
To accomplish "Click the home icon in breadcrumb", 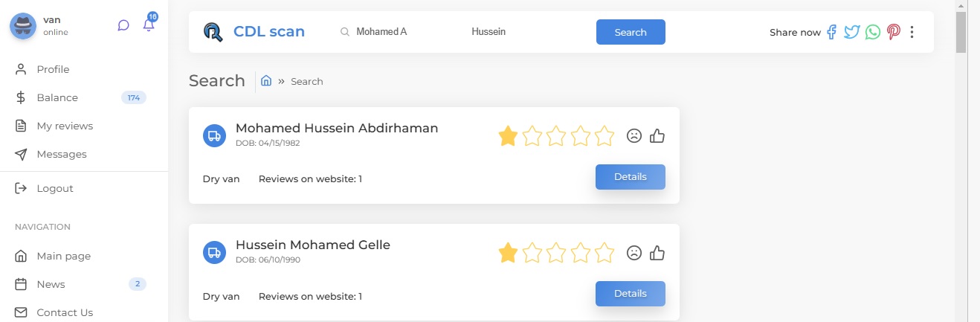I will tap(266, 81).
